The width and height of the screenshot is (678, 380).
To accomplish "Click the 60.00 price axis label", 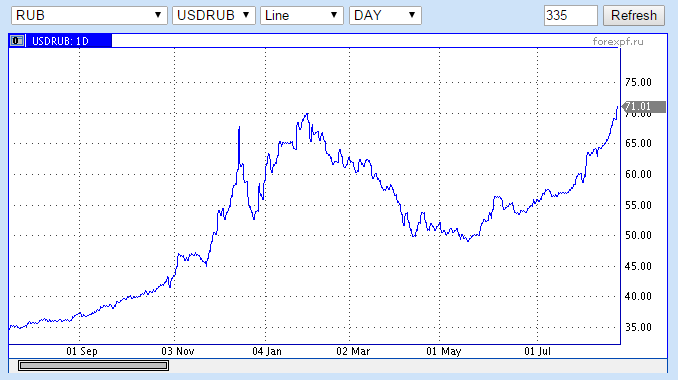I will pos(638,174).
